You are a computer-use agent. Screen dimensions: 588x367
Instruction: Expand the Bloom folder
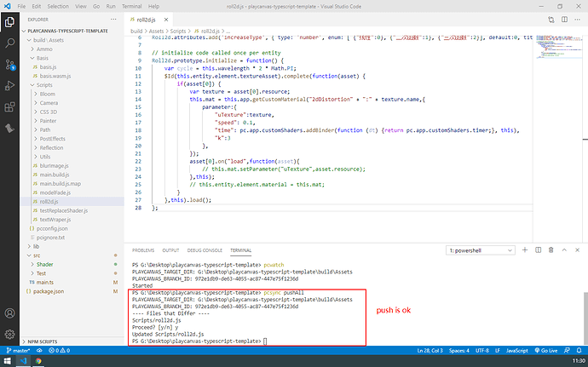(47, 95)
